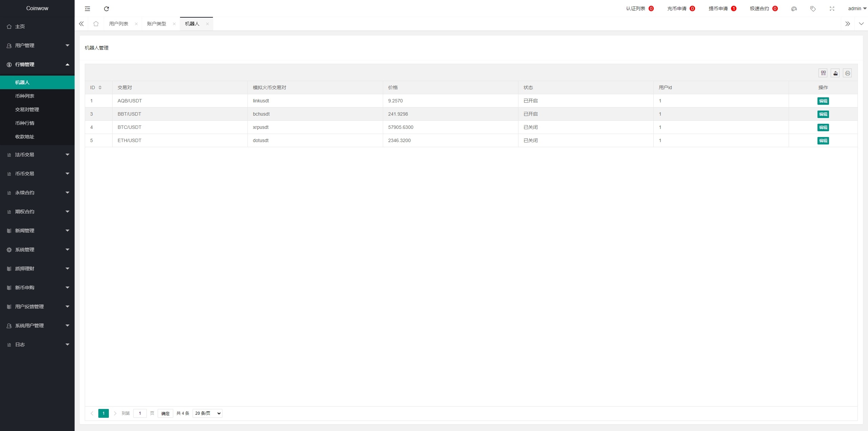Open the 提币申请 notification link

pos(718,9)
